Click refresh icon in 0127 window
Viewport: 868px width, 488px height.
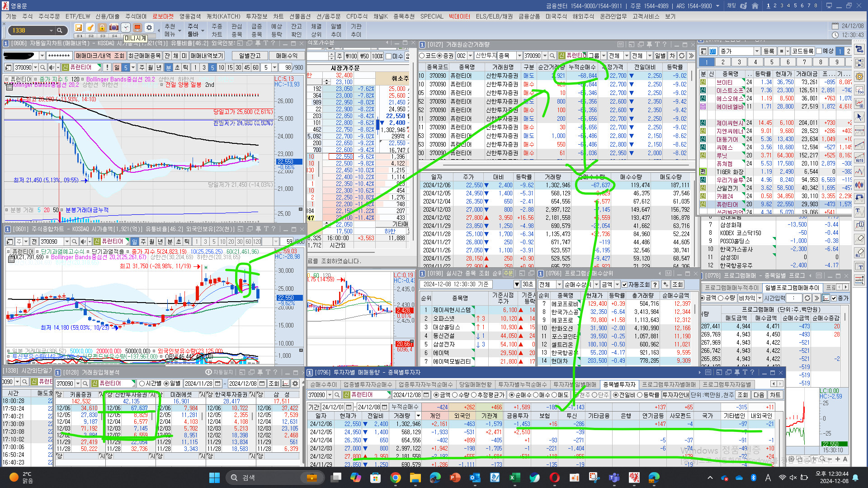[682, 56]
